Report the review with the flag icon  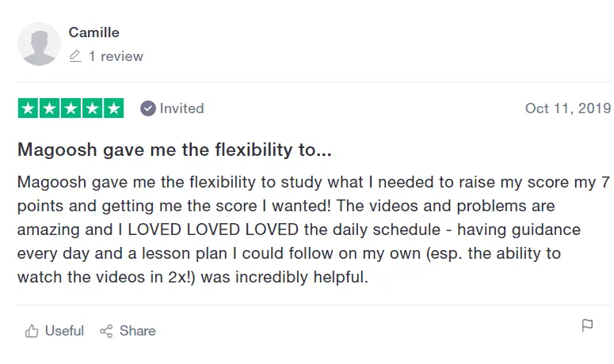coord(587,325)
